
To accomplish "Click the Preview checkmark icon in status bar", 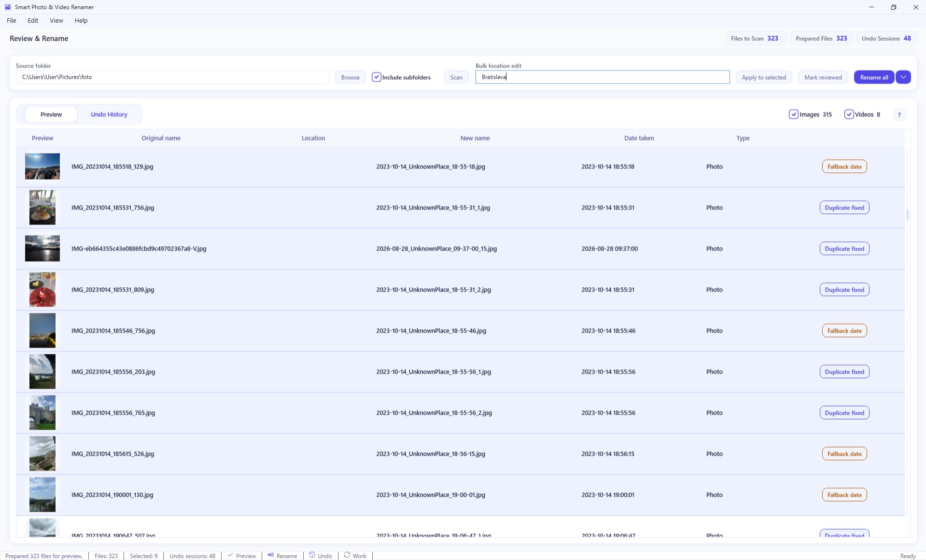I will [x=230, y=555].
